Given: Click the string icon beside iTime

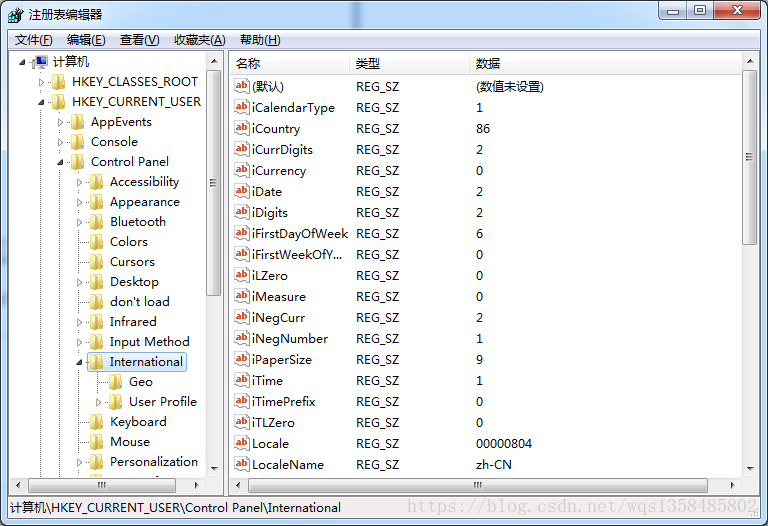Looking at the screenshot, I should (x=241, y=381).
